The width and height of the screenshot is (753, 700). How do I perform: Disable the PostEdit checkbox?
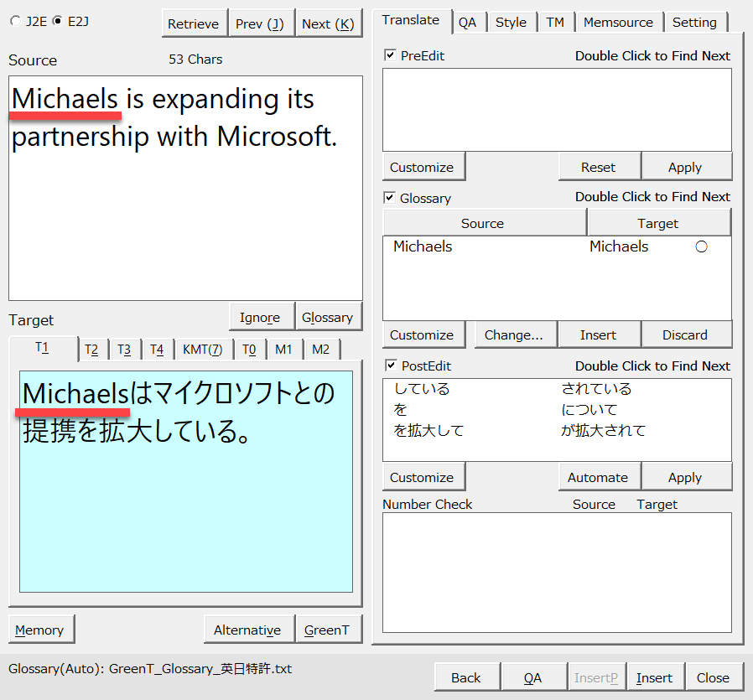[x=390, y=366]
